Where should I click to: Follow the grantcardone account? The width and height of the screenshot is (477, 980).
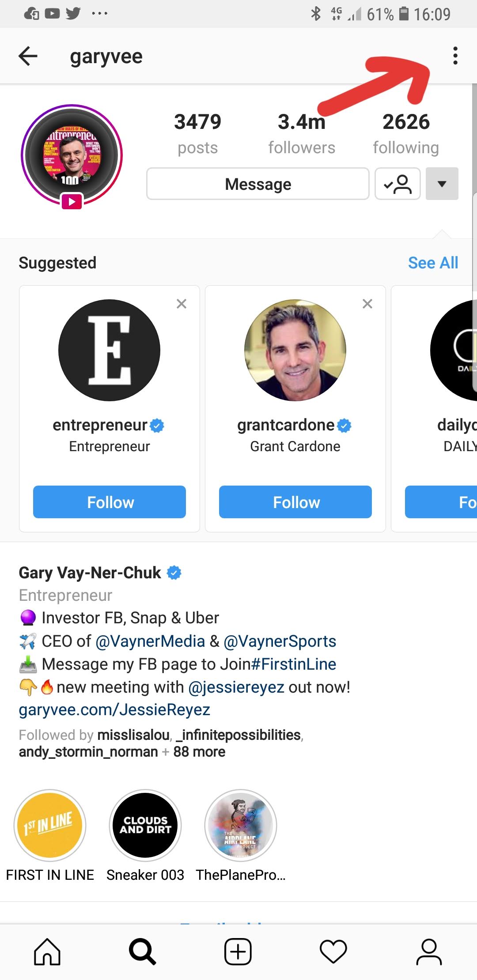295,502
